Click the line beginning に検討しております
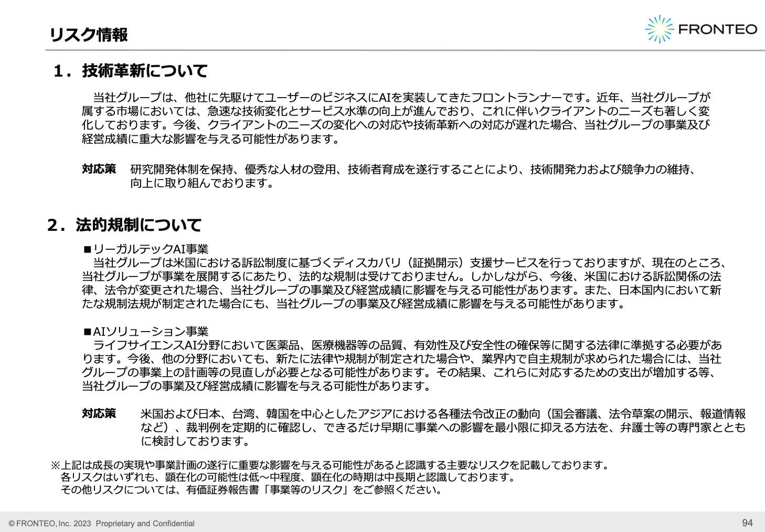The image size is (765, 532). pyautogui.click(x=196, y=441)
